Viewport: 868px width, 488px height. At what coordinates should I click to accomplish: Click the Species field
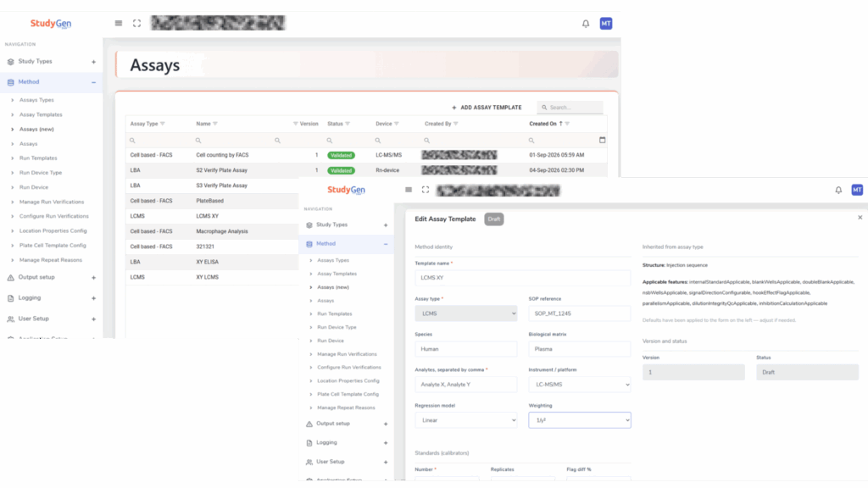[x=466, y=349]
